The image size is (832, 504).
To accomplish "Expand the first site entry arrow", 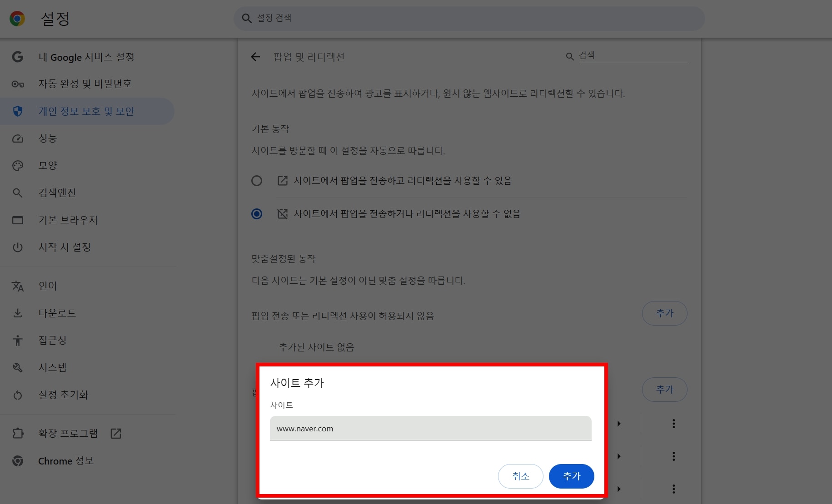I will point(619,424).
